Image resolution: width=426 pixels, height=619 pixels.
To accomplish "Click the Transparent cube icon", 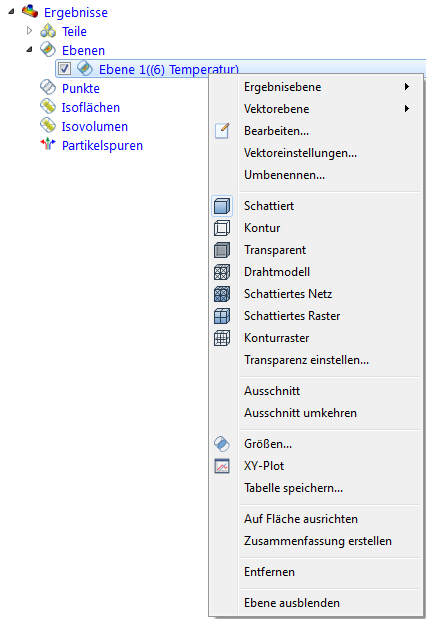I will tap(222, 250).
